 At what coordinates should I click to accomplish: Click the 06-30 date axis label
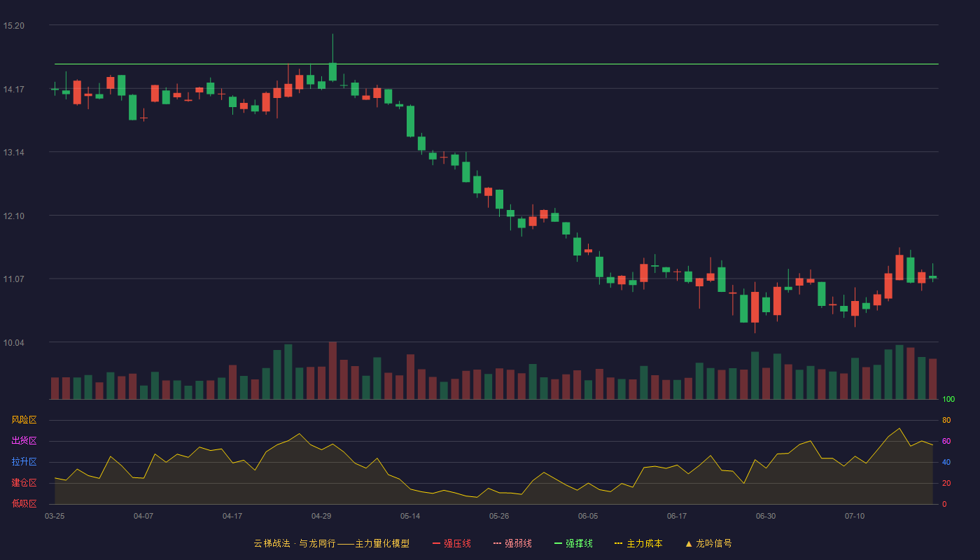(x=766, y=516)
